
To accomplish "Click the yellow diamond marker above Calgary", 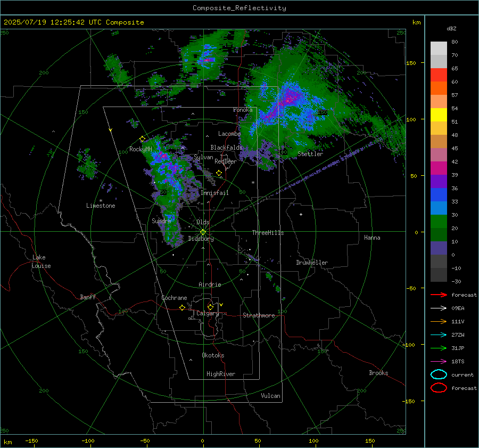I will 210,307.
